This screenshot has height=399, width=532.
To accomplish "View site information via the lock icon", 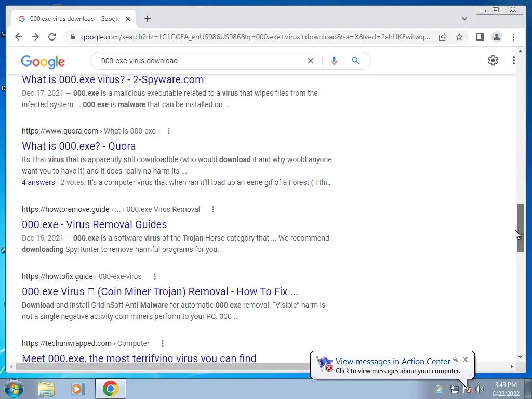I will point(72,37).
